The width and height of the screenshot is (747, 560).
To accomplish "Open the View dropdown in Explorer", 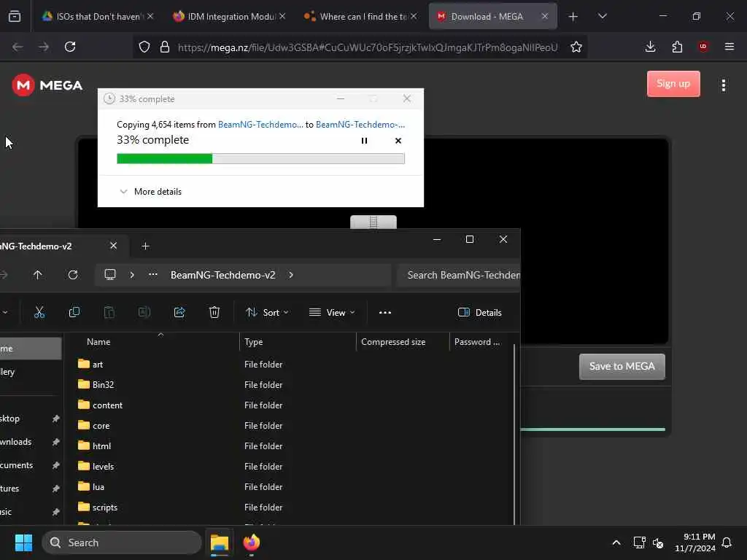I will 332,312.
